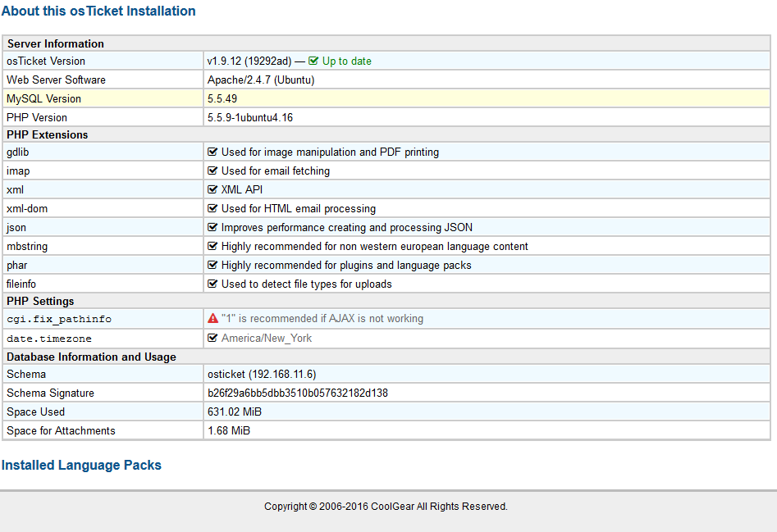Screen dimensions: 777x532
Task: Click the America/New_York timezone value
Action: click(x=267, y=338)
